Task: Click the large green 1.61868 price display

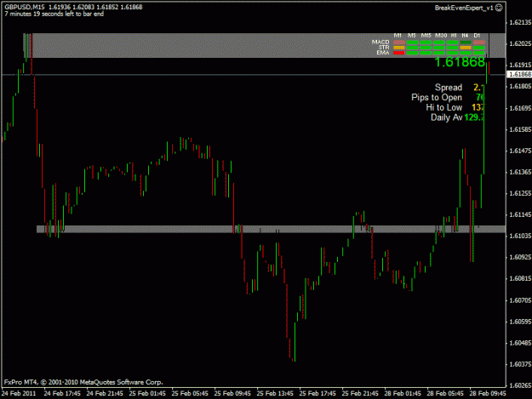Action: tap(460, 62)
